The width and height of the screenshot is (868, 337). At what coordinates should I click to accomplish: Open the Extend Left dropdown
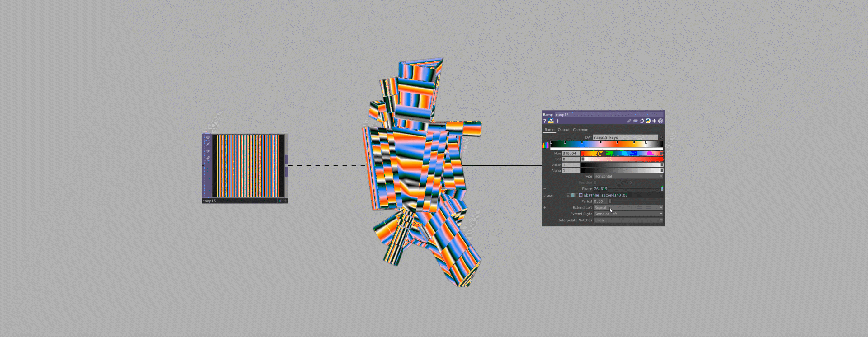(628, 208)
